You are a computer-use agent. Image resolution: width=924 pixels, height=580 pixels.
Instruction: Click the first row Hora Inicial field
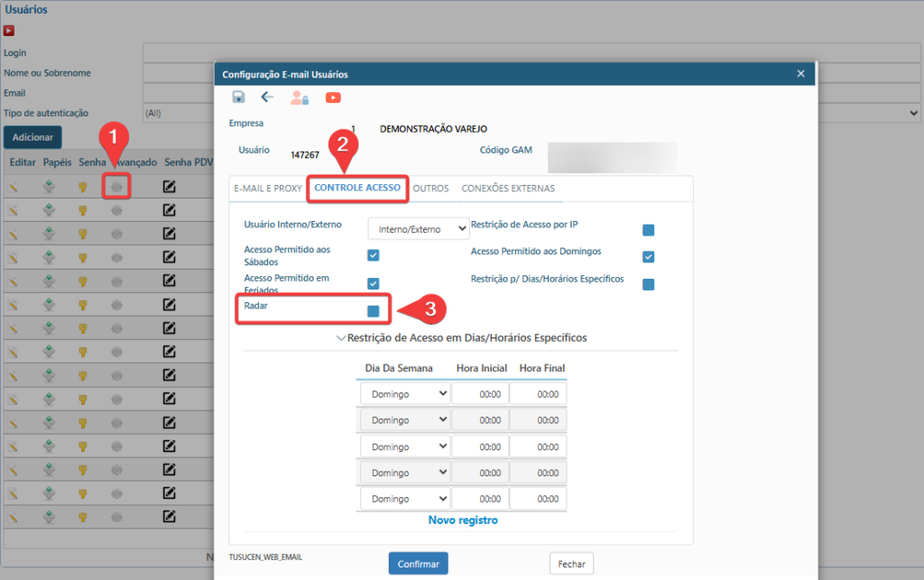tap(479, 394)
